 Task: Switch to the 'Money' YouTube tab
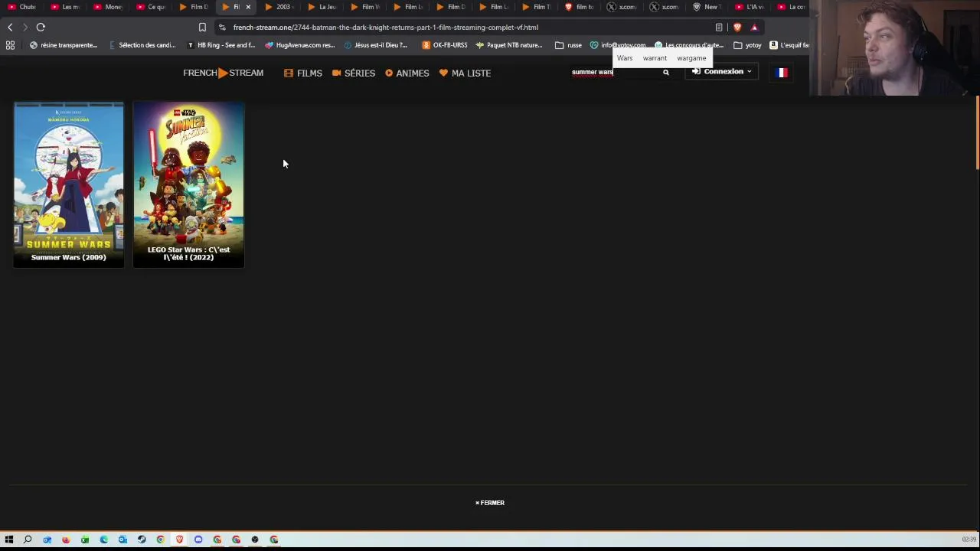108,7
